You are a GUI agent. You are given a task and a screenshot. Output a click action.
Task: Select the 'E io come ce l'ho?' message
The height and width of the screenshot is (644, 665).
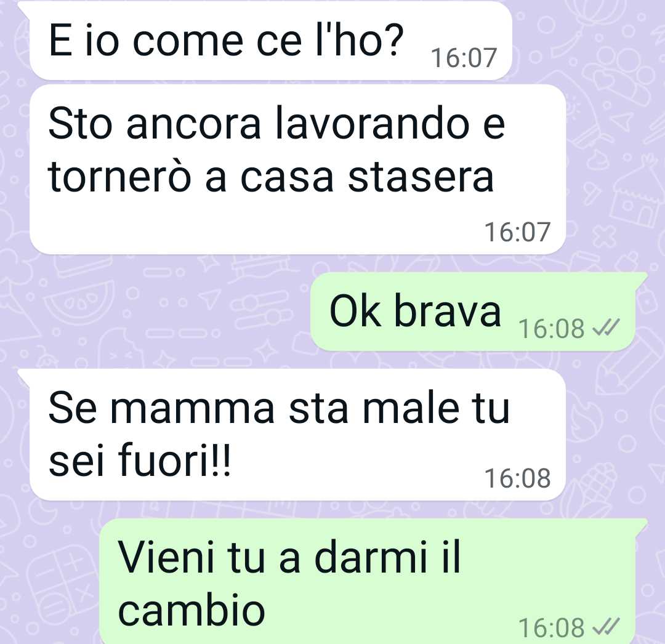[270, 41]
